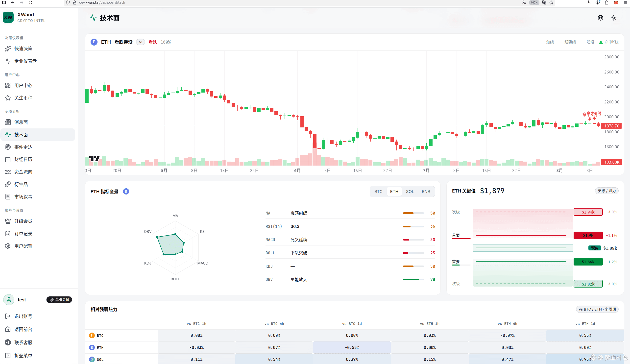The image size is (630, 364).
Task: Click the 订单记录 clipboard icon
Action: (x=8, y=234)
